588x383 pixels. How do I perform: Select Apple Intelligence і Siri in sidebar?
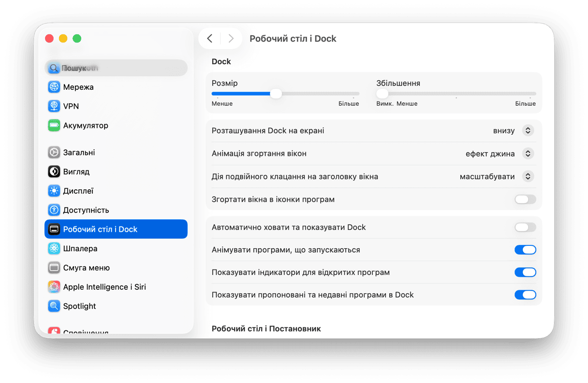[x=104, y=287]
